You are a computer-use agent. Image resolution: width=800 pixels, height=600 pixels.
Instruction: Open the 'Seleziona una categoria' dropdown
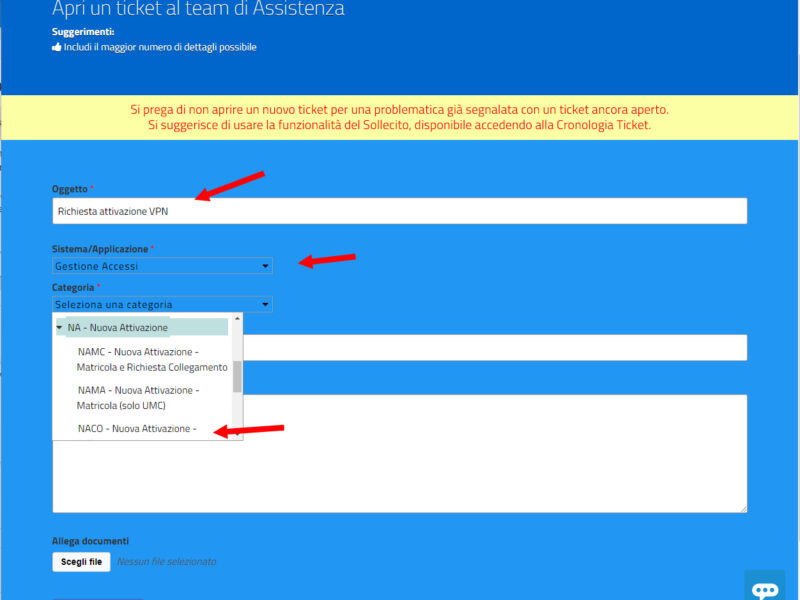click(x=162, y=304)
